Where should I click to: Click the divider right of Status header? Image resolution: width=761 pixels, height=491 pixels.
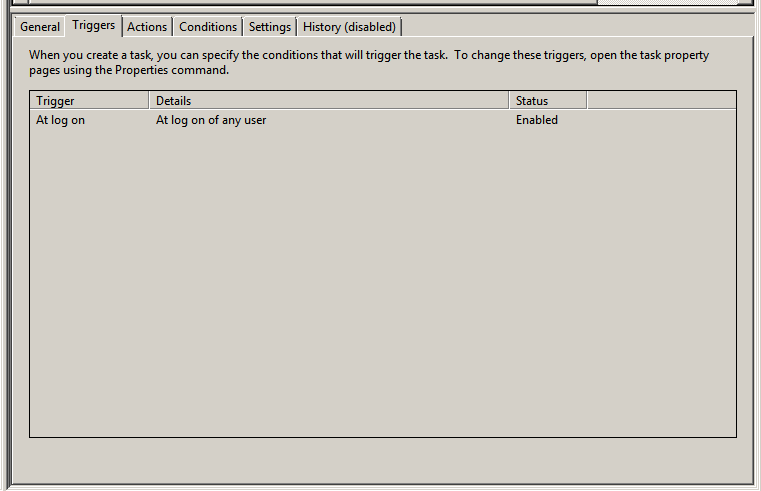(x=586, y=100)
